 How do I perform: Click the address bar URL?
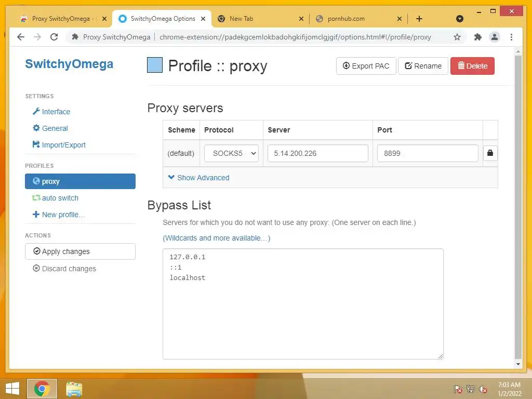coord(295,37)
